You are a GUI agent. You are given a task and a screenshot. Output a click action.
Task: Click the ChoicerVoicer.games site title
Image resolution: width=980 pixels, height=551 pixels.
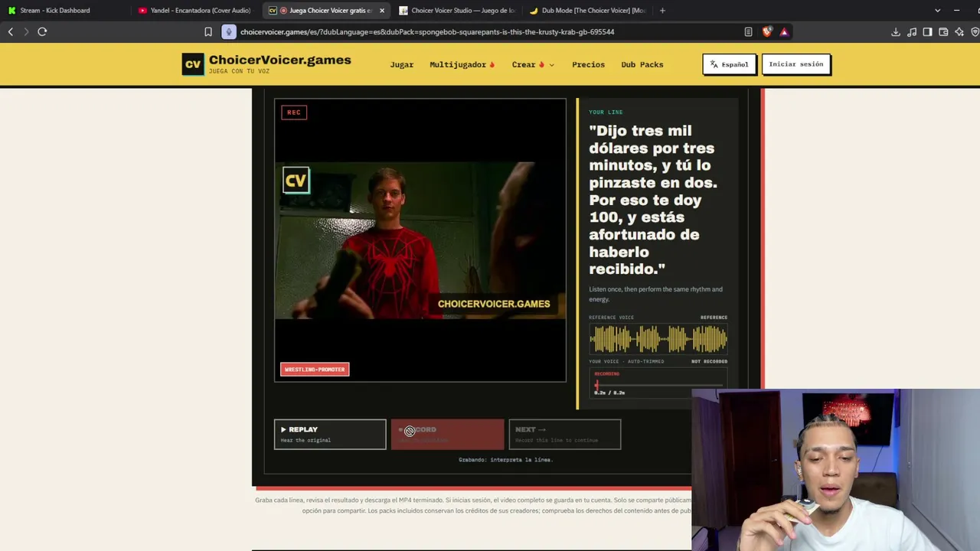tap(280, 60)
